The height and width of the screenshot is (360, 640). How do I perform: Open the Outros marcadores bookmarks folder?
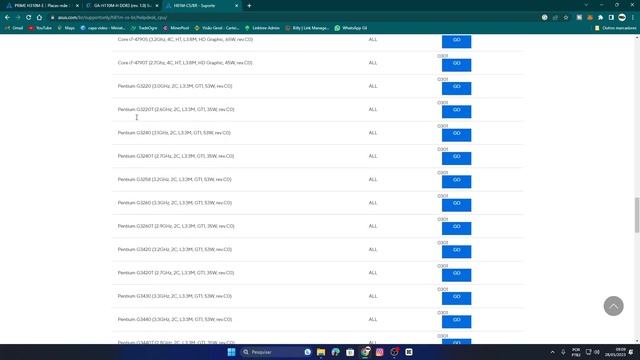click(x=615, y=28)
